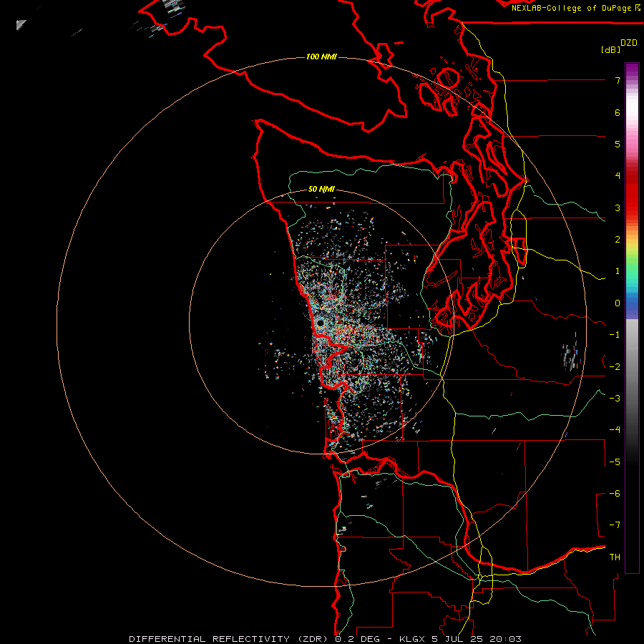Click the KLGX radar site dot
Viewport: 644px width, 644px height.
[321, 323]
